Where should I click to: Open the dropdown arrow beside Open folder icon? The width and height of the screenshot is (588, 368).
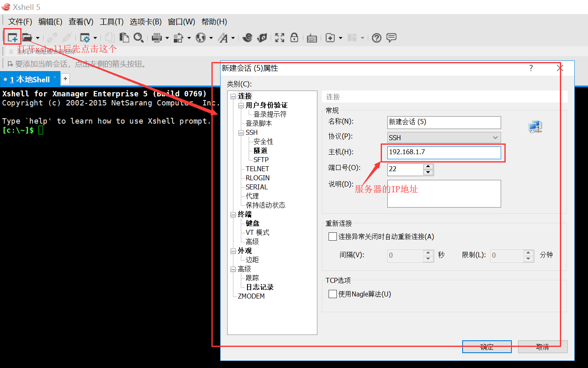coord(37,38)
